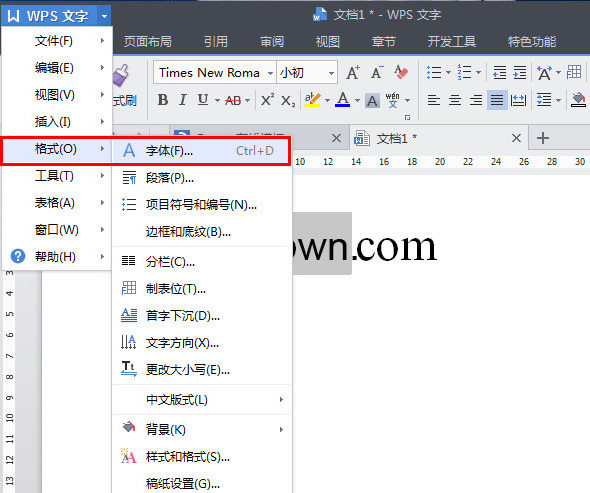590x493 pixels.
Task: Open 工具(T) menu
Action: tap(57, 176)
